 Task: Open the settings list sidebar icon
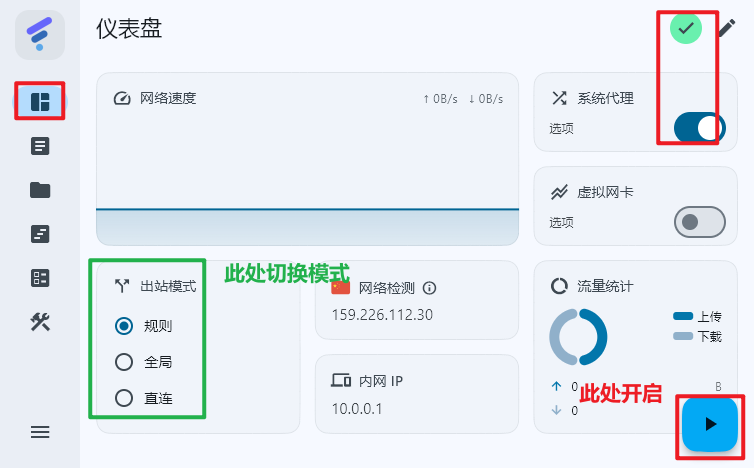pyautogui.click(x=40, y=278)
